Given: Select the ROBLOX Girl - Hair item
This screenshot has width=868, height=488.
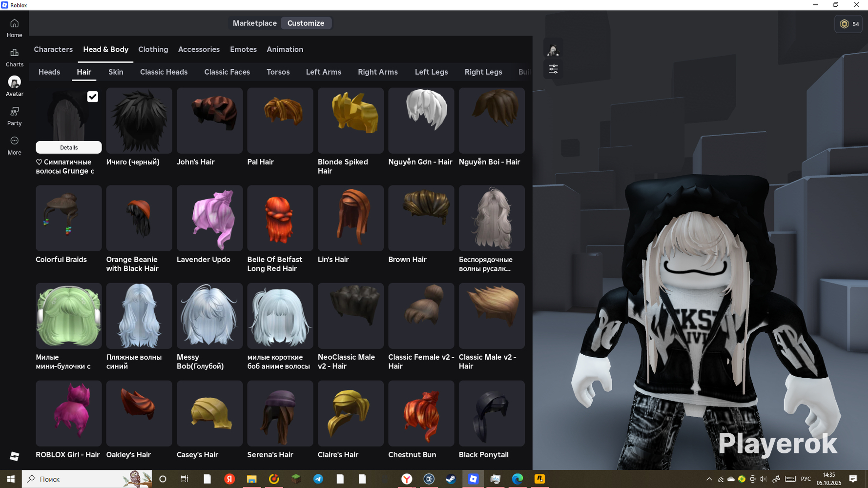Looking at the screenshot, I should 69,413.
